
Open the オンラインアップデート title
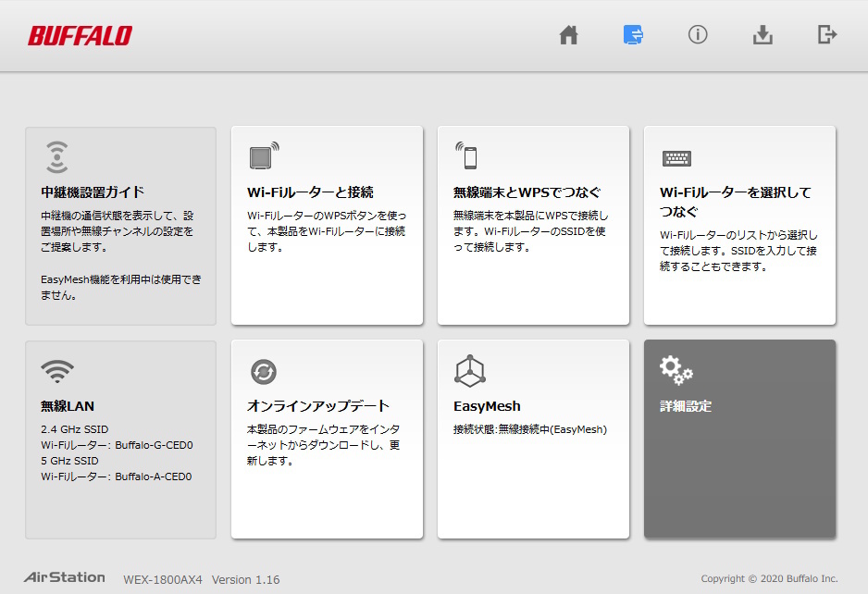[x=318, y=406]
